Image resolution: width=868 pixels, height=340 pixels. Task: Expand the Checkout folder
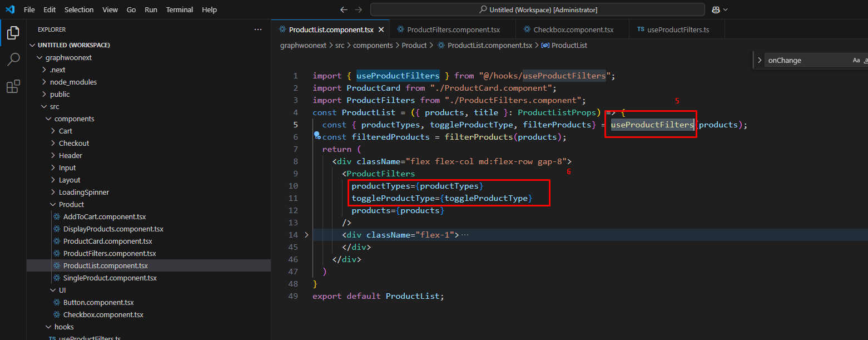pyautogui.click(x=73, y=143)
